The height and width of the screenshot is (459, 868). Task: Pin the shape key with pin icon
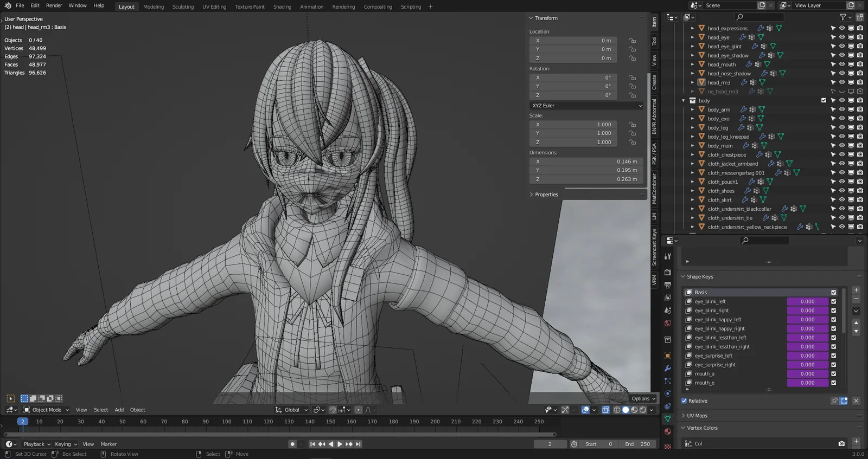(x=834, y=401)
